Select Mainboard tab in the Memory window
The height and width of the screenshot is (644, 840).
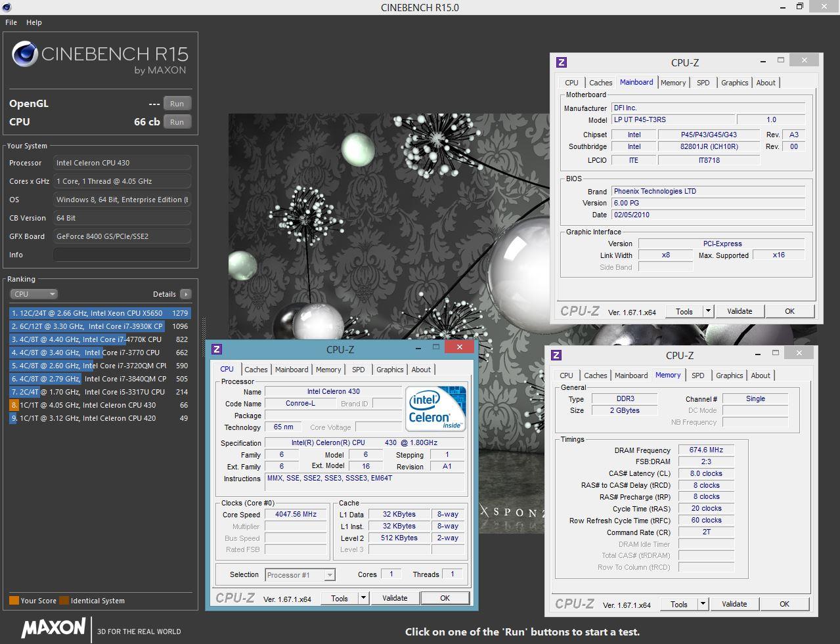630,376
